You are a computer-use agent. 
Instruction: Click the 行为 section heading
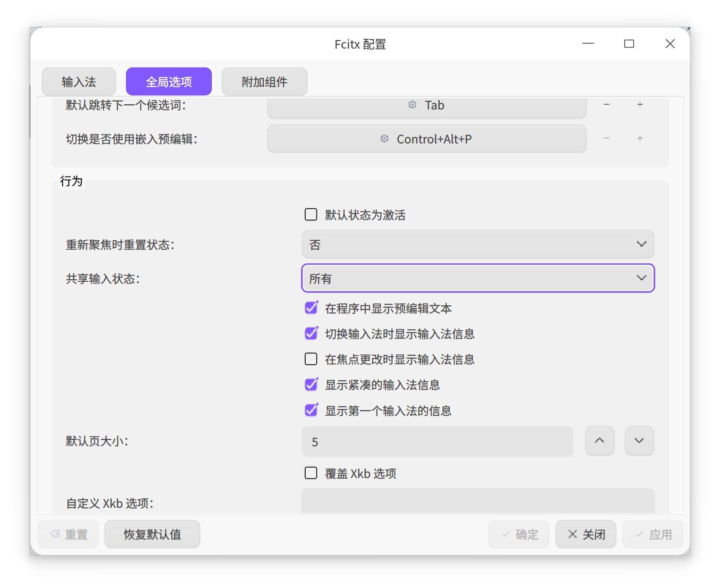point(71,181)
